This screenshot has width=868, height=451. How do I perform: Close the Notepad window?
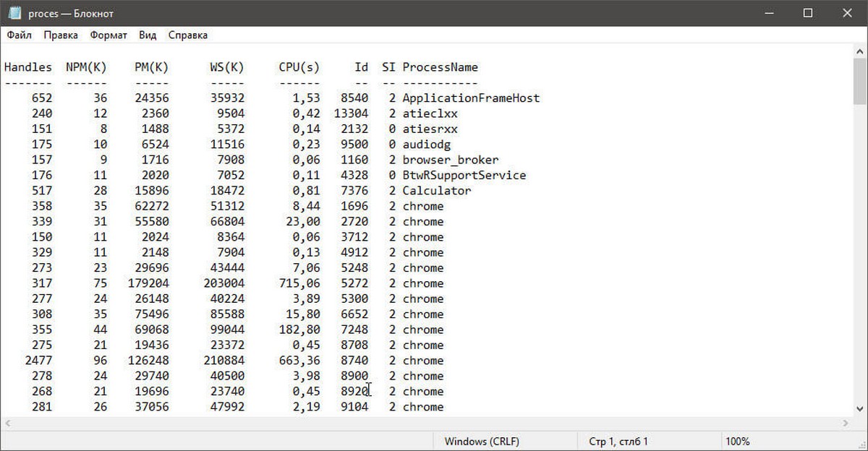pyautogui.click(x=848, y=13)
